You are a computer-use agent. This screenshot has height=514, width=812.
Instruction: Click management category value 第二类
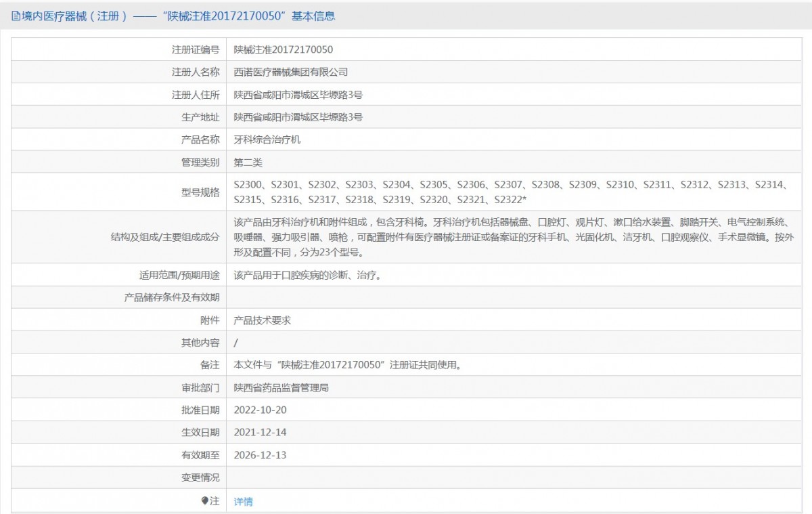tap(248, 163)
